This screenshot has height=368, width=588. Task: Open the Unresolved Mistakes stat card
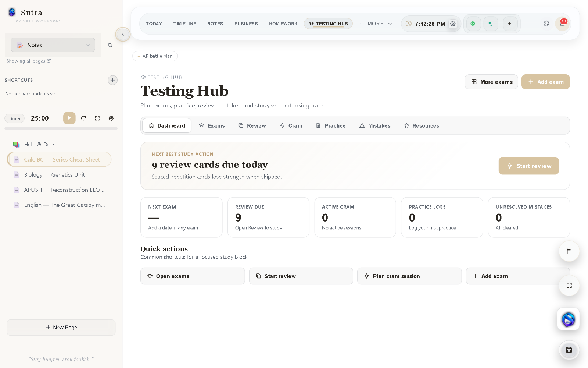[x=529, y=217]
